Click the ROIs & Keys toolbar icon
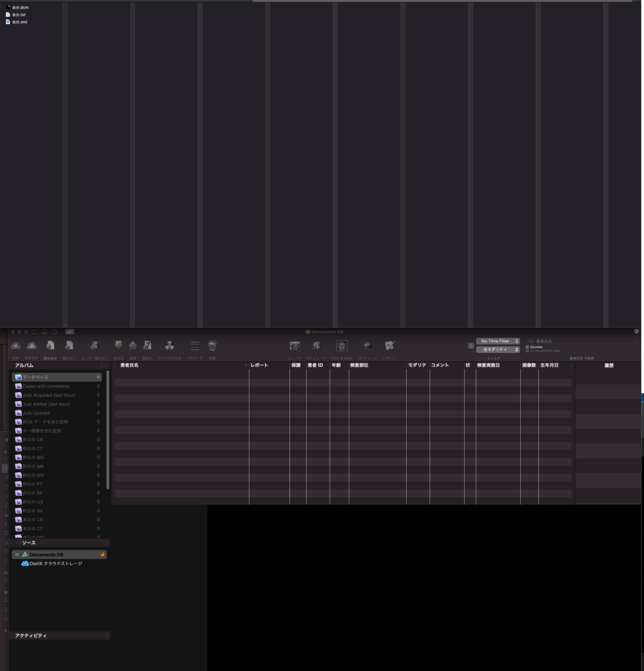This screenshot has height=671, width=644. coord(341,346)
